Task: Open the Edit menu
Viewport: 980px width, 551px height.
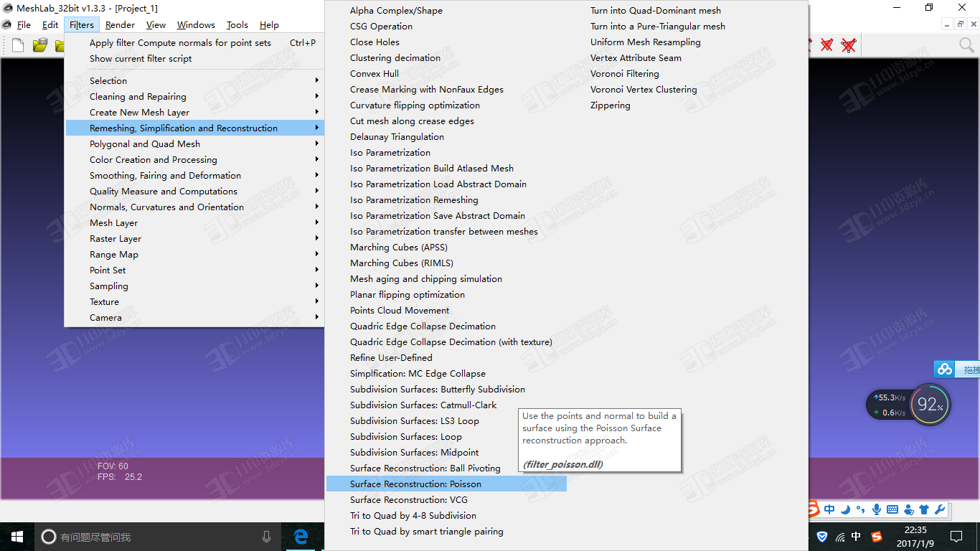Action: [x=50, y=24]
